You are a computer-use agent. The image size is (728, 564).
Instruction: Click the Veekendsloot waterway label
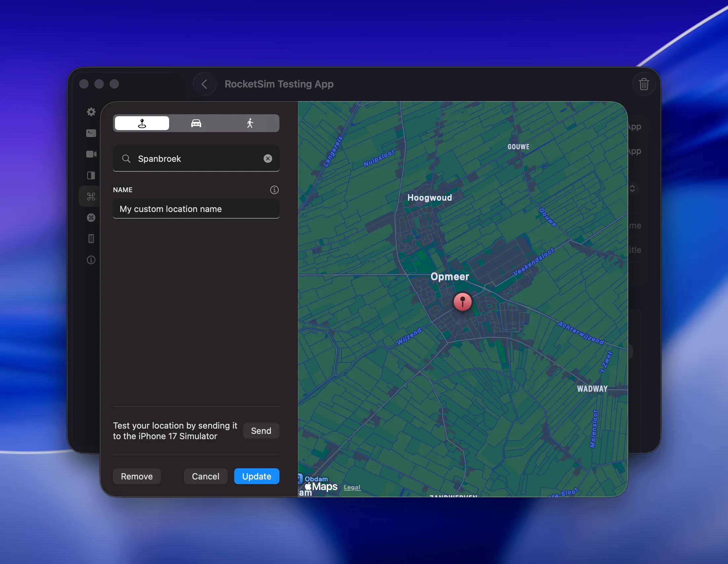point(534,262)
